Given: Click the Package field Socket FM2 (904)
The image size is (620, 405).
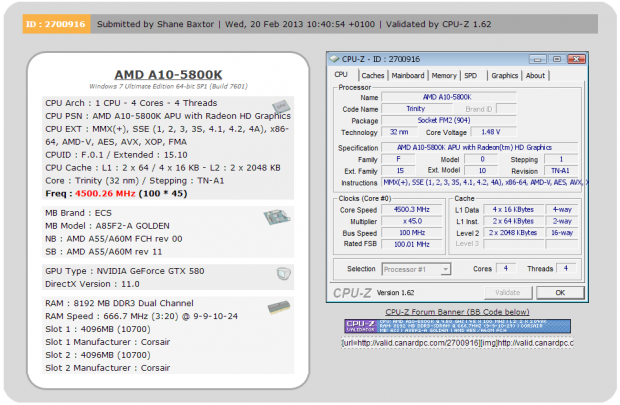Looking at the screenshot, I should (x=448, y=121).
